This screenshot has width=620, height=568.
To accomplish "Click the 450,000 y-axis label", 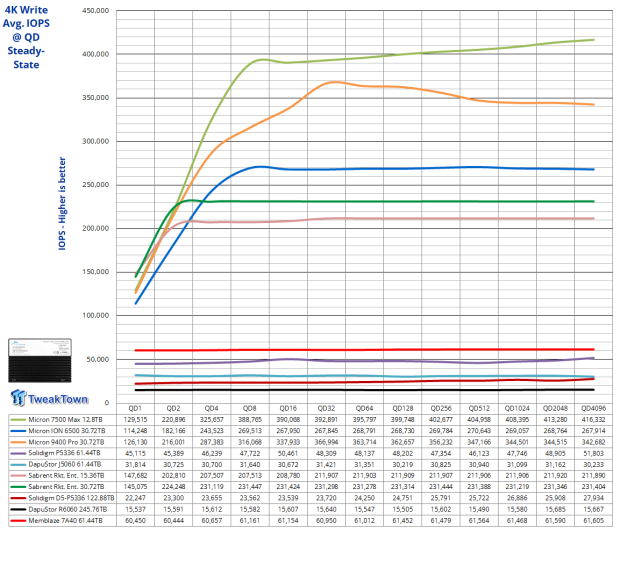I will [95, 11].
